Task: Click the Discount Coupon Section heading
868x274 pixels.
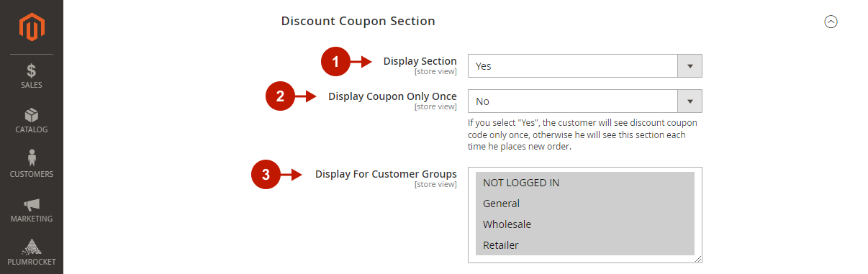Action: (358, 22)
